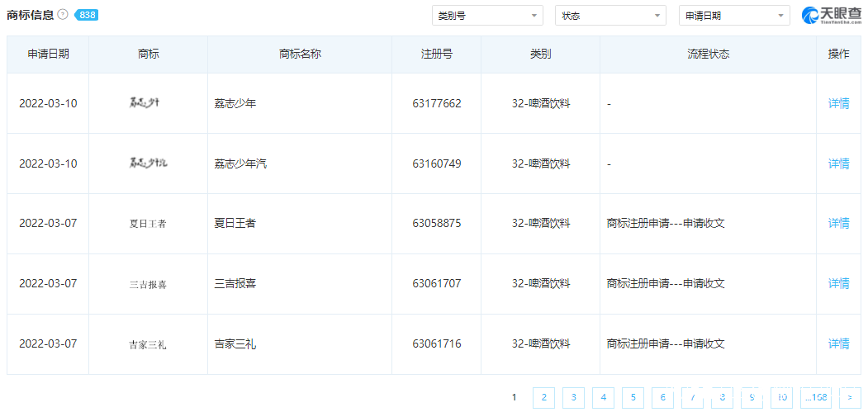Jump to page 5 of results

point(633,398)
